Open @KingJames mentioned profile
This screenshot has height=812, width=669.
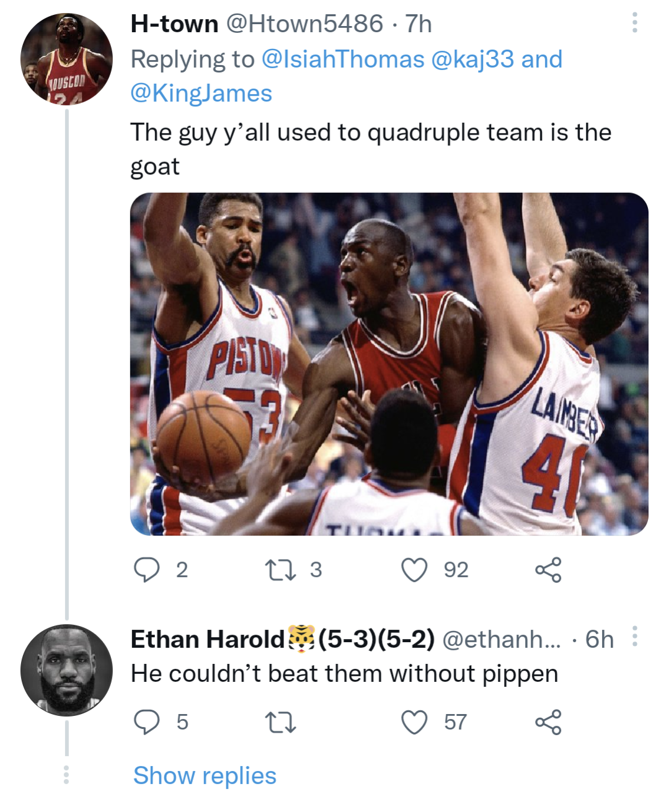click(x=200, y=94)
